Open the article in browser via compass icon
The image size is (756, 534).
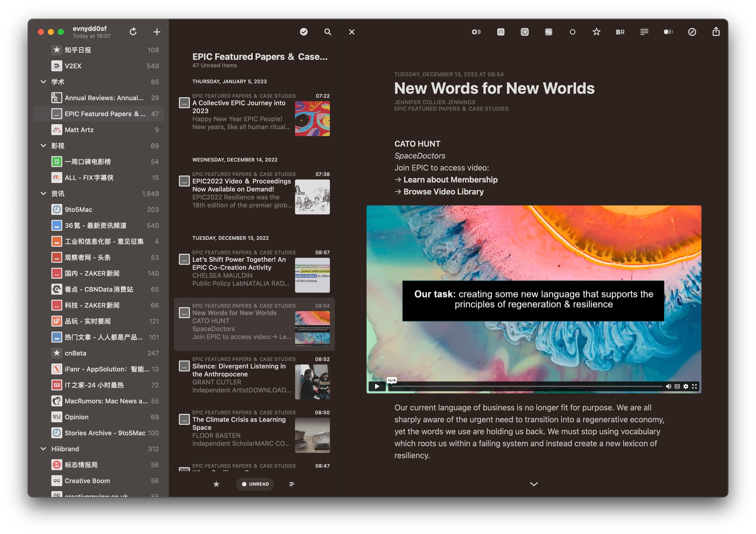(692, 32)
